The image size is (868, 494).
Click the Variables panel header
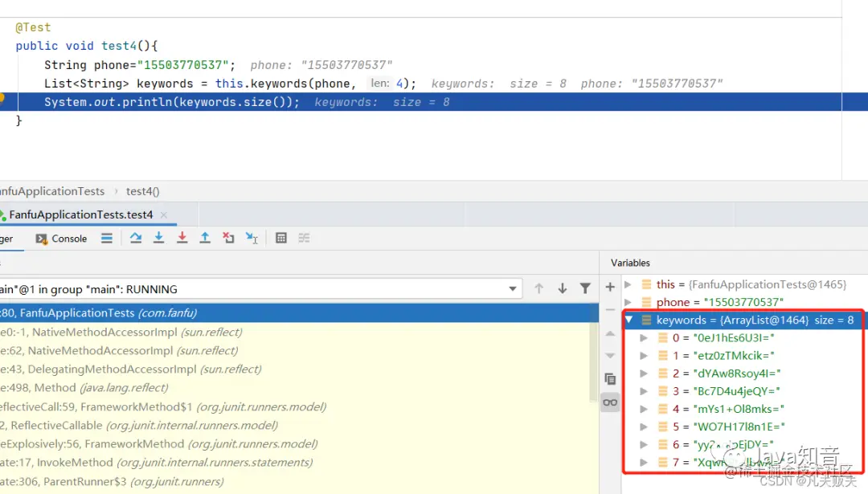pyautogui.click(x=631, y=263)
